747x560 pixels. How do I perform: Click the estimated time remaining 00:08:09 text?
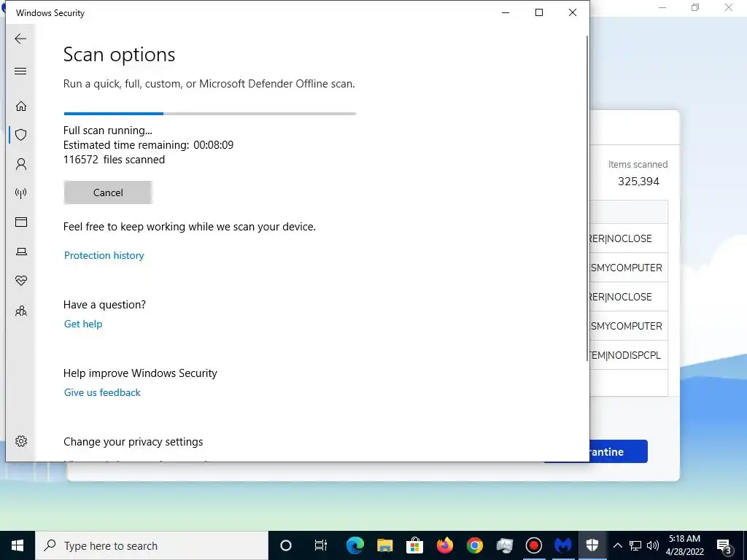pos(148,145)
